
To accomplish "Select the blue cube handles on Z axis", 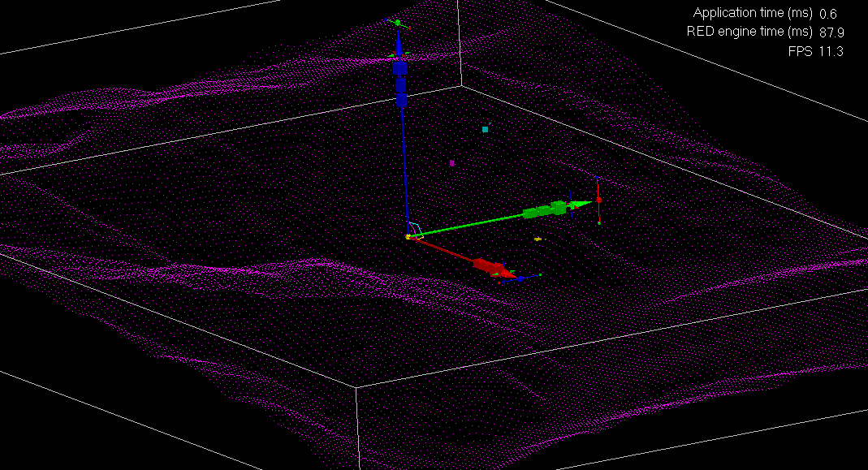I will click(x=400, y=84).
